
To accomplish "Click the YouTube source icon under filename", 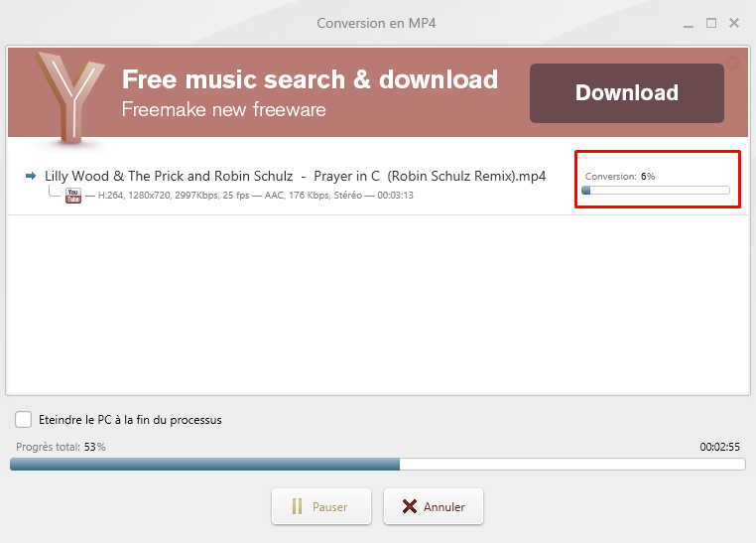I will [x=73, y=196].
